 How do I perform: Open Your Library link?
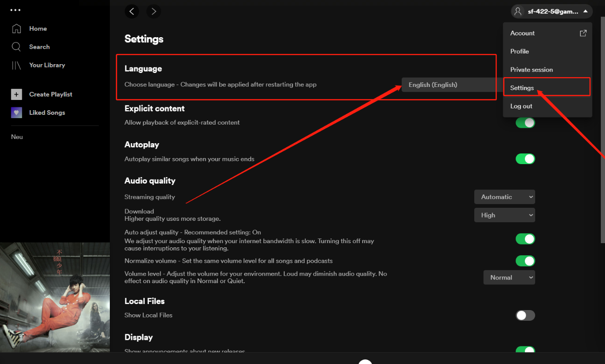click(x=47, y=65)
